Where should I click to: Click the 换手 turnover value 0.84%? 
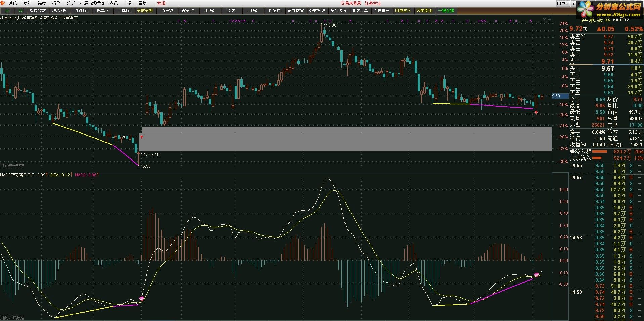[598, 132]
